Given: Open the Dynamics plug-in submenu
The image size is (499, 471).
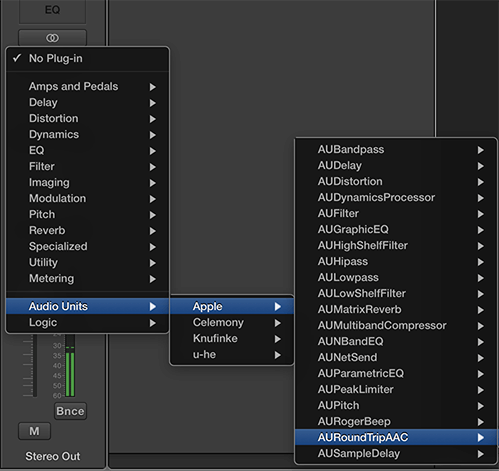Looking at the screenshot, I should (x=88, y=135).
